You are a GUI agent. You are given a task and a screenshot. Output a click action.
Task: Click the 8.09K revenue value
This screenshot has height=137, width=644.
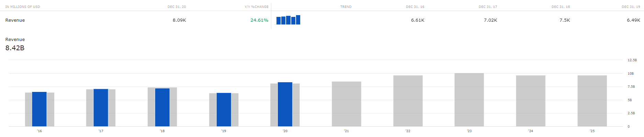(x=179, y=20)
